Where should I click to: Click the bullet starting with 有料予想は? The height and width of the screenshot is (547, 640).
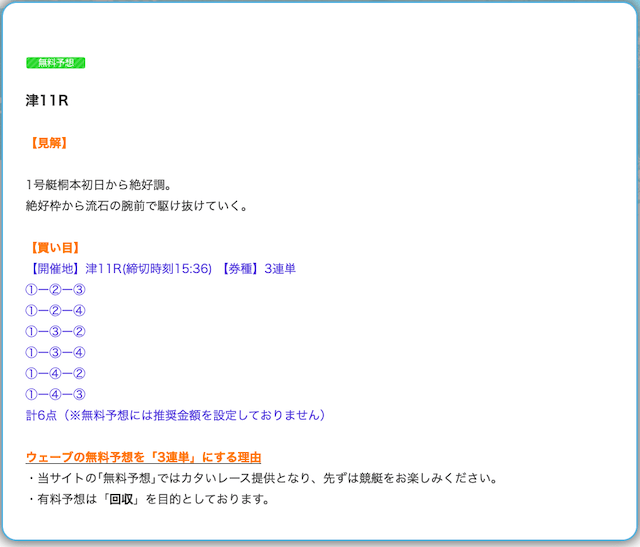[148, 499]
